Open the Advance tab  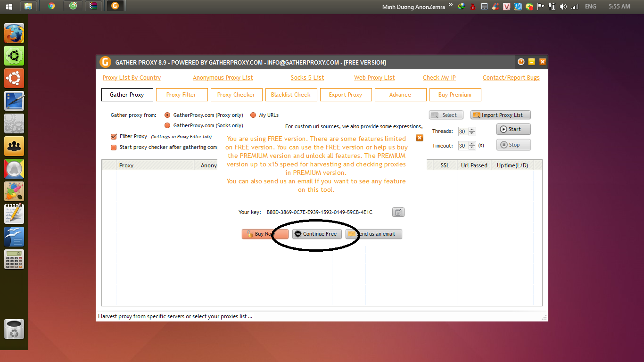click(x=401, y=95)
